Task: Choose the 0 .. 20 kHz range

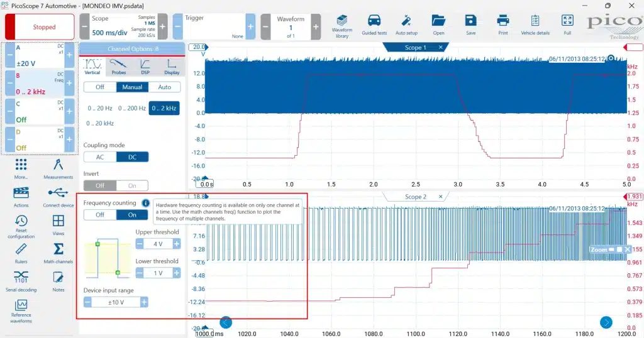Action: click(x=100, y=124)
